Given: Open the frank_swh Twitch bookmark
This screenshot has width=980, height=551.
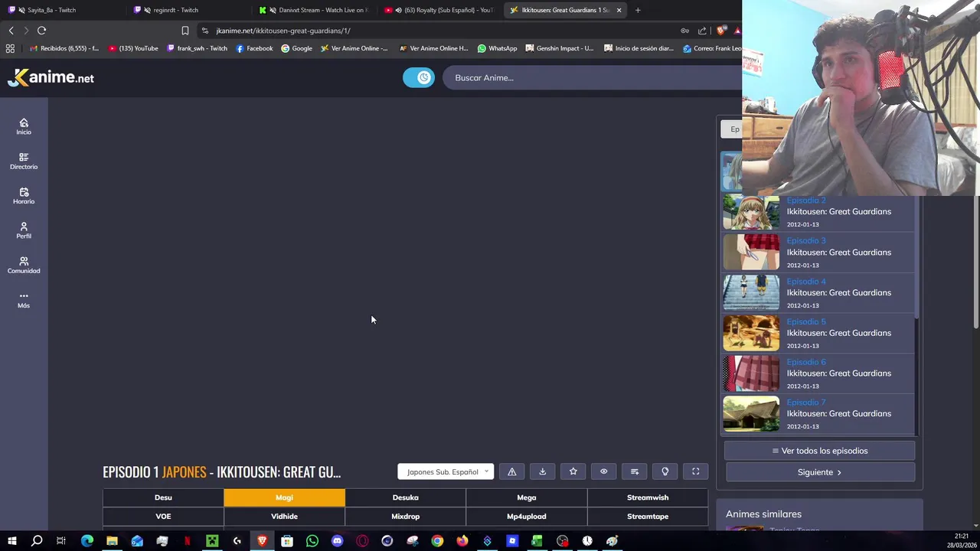Looking at the screenshot, I should 197,48.
